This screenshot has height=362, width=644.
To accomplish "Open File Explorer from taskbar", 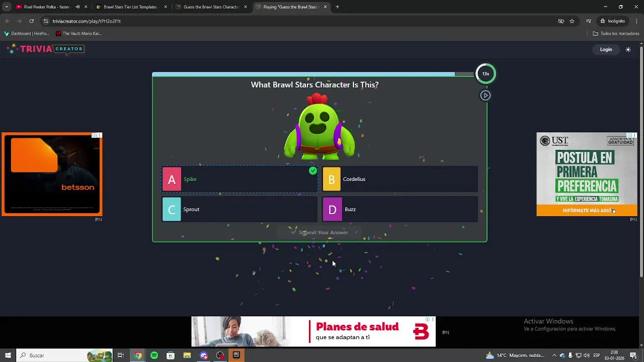I will point(187,355).
